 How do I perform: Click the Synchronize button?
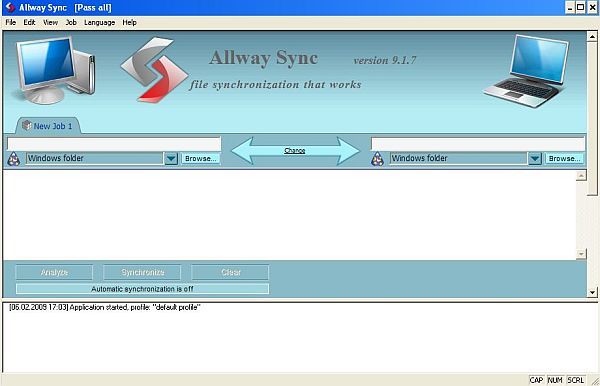pyautogui.click(x=142, y=272)
